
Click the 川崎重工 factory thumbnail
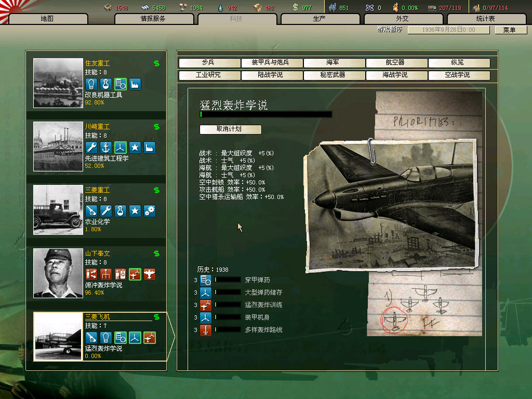click(x=58, y=146)
